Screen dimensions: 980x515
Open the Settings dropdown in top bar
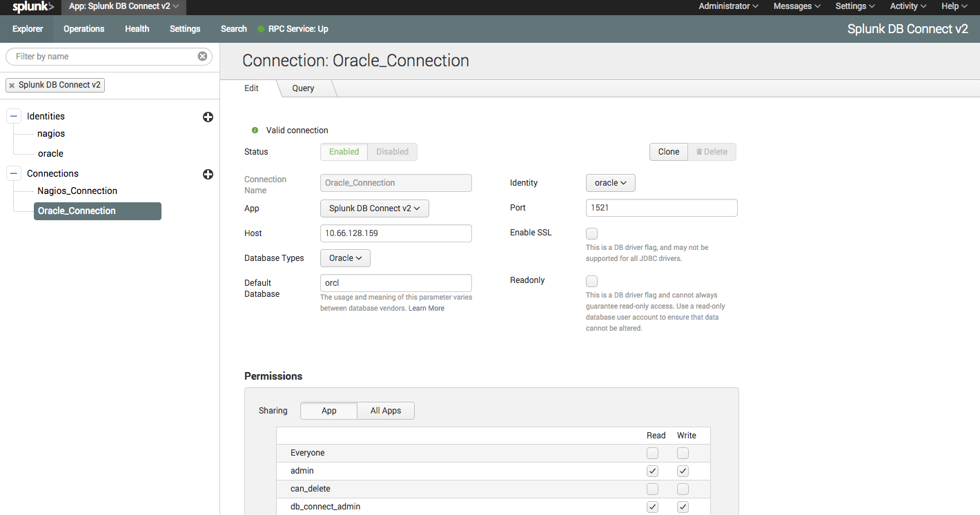(855, 6)
